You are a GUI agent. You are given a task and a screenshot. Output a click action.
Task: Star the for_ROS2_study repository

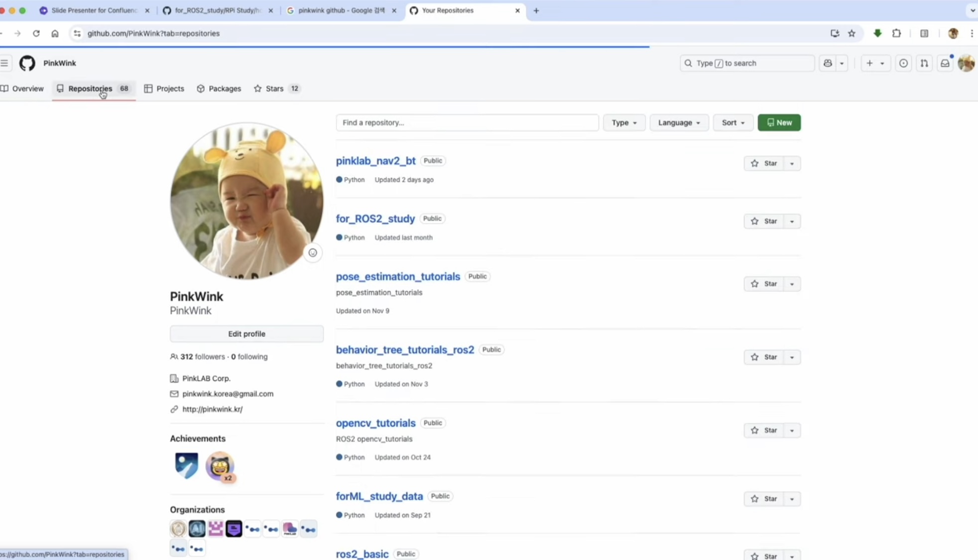(x=764, y=221)
